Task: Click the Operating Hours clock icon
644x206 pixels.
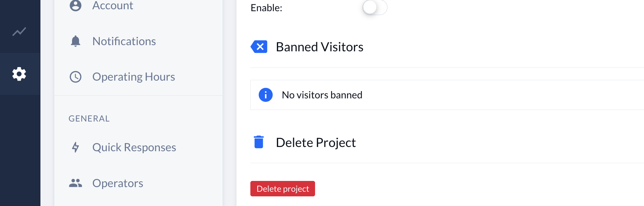Action: (75, 77)
